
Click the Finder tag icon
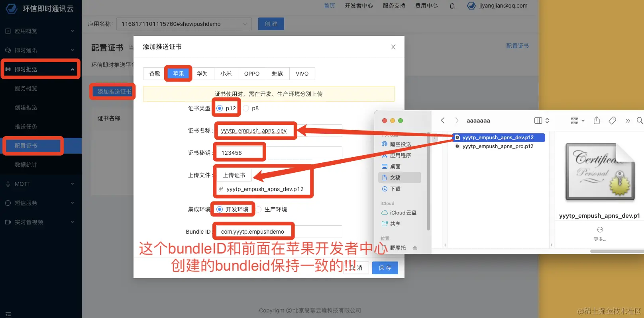click(x=613, y=120)
